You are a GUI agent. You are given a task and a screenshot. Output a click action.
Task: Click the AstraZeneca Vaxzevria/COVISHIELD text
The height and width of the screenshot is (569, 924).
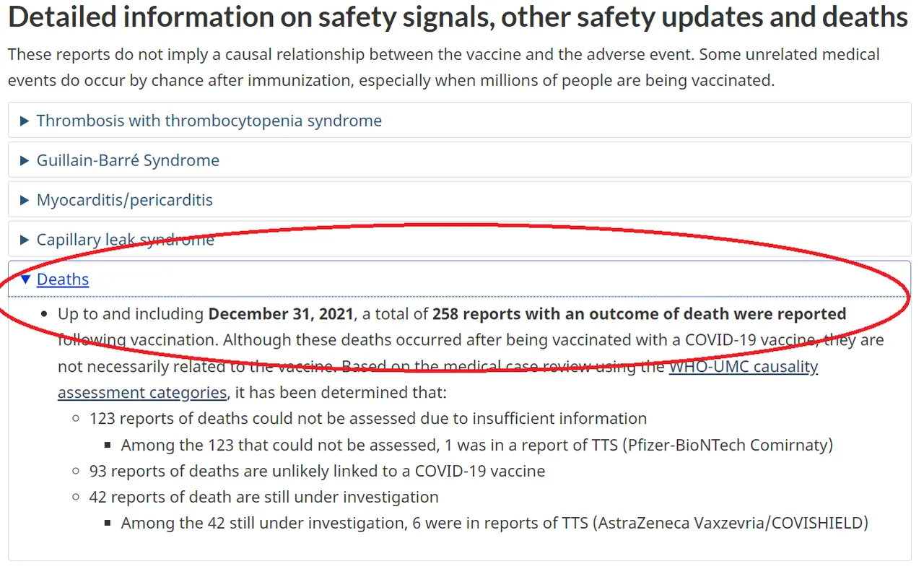click(731, 523)
